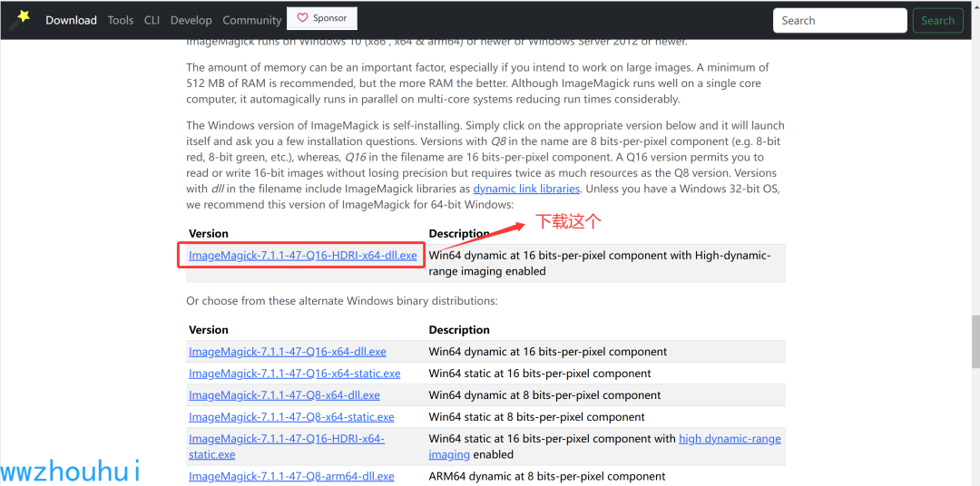The height and width of the screenshot is (486, 980).
Task: Click the heart icon on Sponsor button
Action: [x=302, y=18]
